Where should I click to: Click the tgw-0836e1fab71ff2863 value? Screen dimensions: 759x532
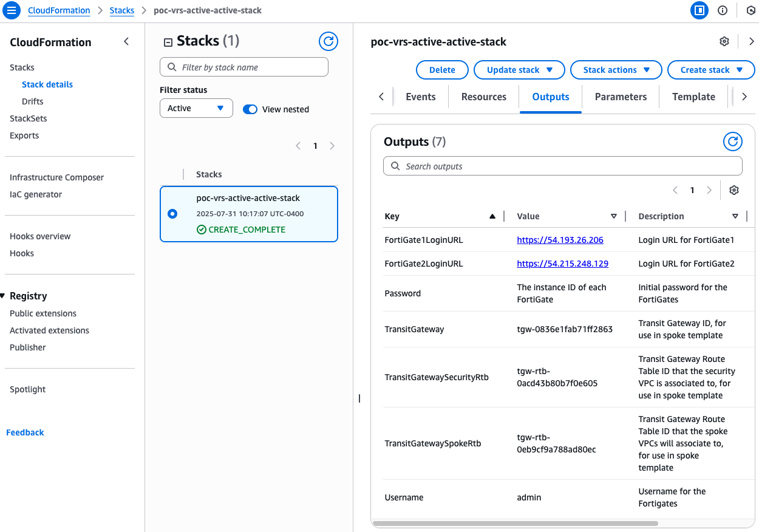pos(565,329)
